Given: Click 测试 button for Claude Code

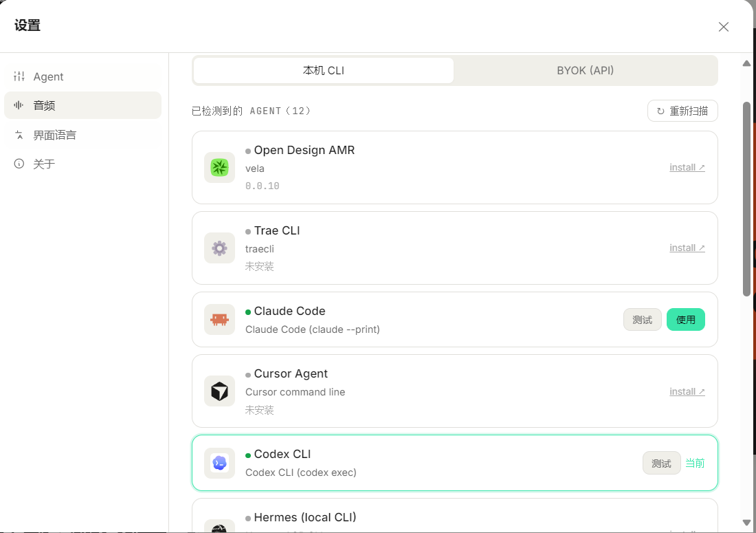Looking at the screenshot, I should [x=642, y=320].
